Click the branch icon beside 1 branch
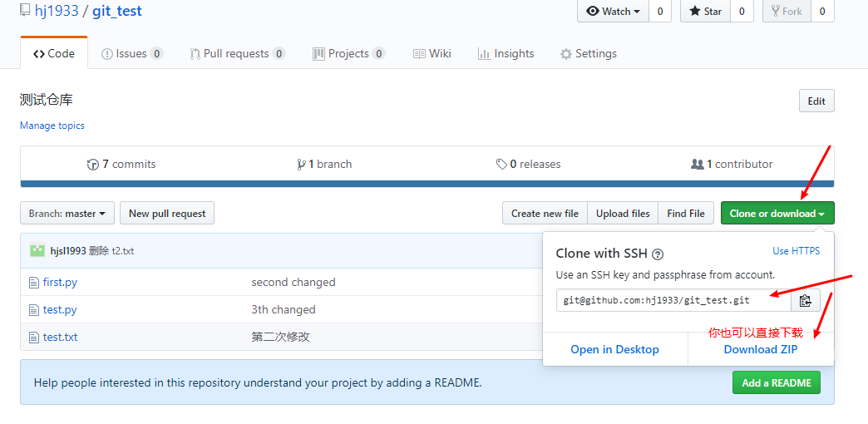868x424 pixels. [302, 165]
